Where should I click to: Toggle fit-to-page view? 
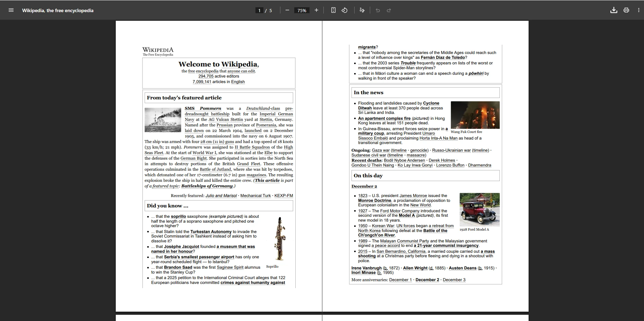coord(333,10)
